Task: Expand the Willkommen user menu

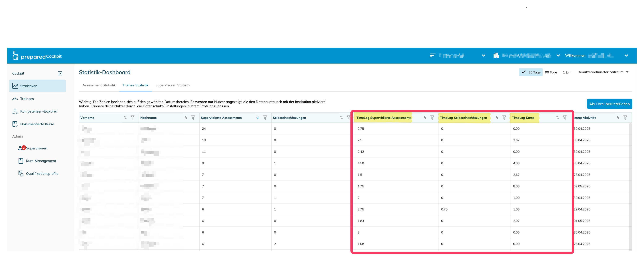Action: (626, 55)
